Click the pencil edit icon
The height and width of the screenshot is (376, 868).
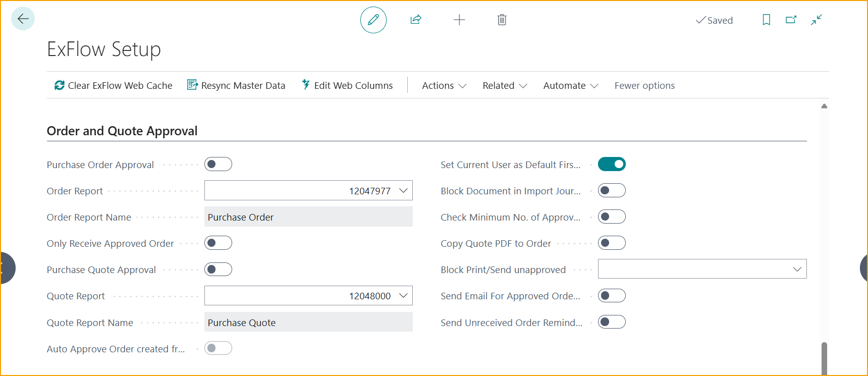373,20
